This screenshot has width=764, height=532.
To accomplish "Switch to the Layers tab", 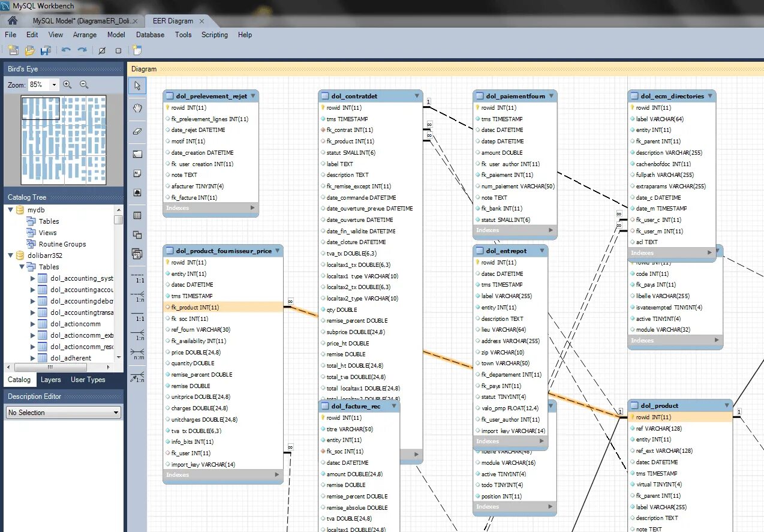I will (x=51, y=380).
